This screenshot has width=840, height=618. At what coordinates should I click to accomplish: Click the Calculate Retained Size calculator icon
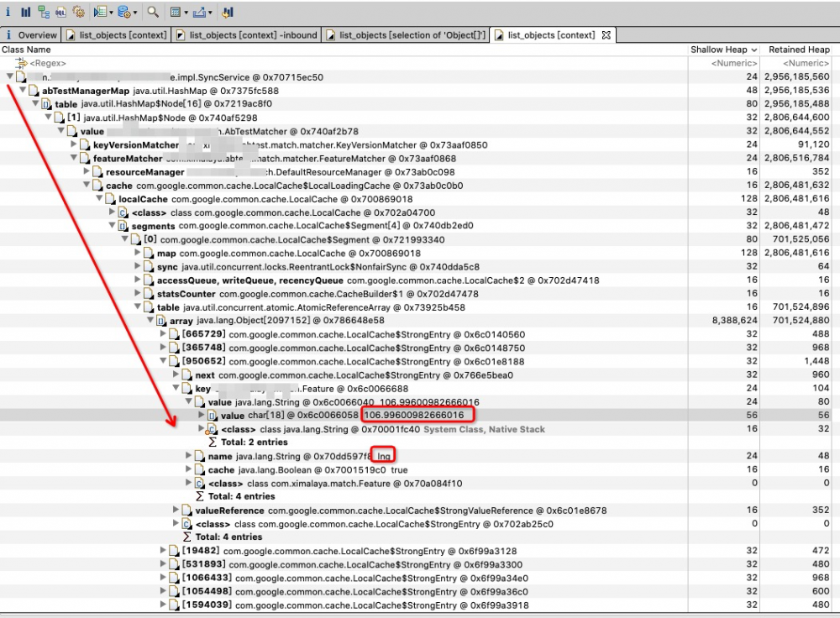[x=176, y=12]
